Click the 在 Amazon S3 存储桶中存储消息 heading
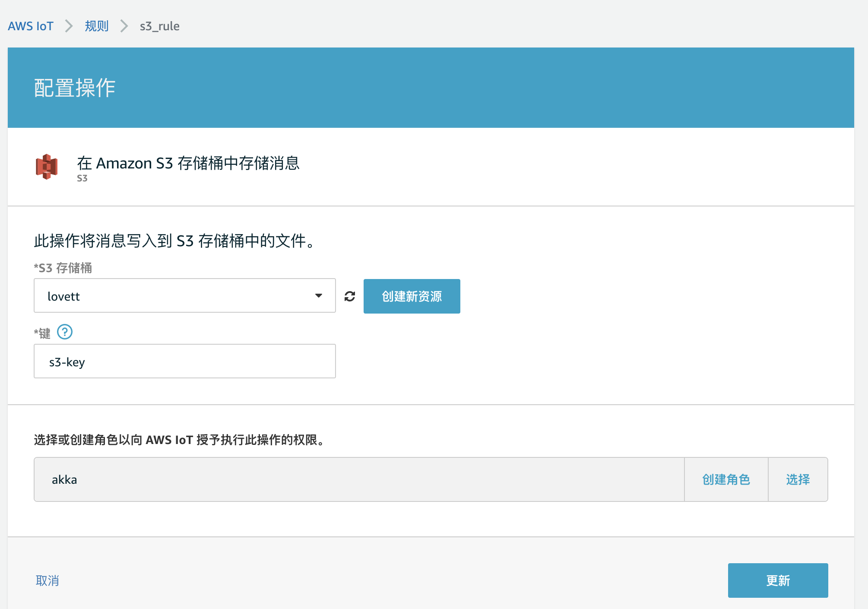The height and width of the screenshot is (609, 868). click(x=188, y=163)
